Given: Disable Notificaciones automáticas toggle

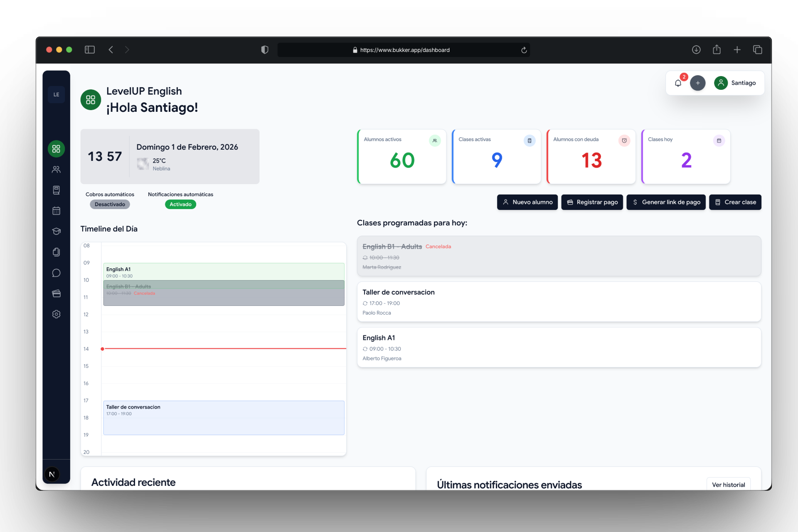Looking at the screenshot, I should 180,204.
